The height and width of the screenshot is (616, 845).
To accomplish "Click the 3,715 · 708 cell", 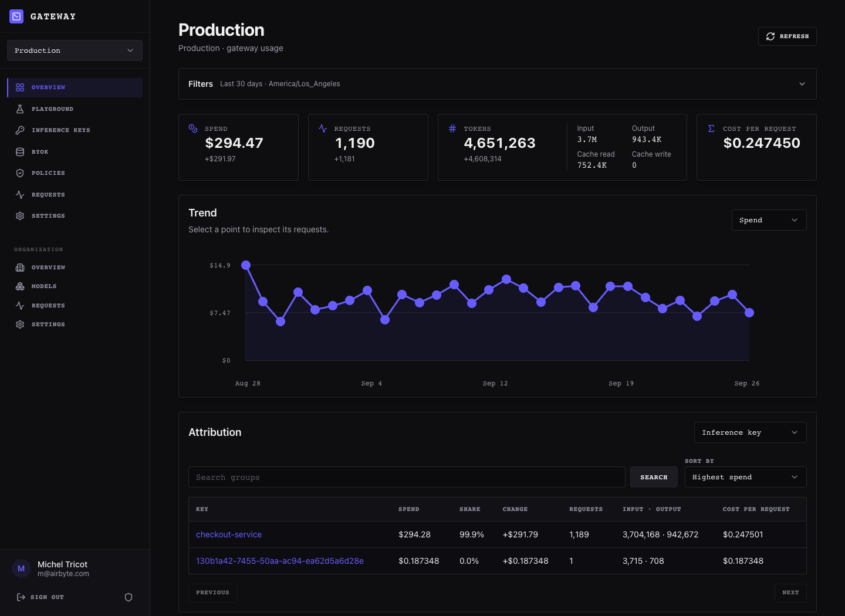I will pyautogui.click(x=643, y=561).
